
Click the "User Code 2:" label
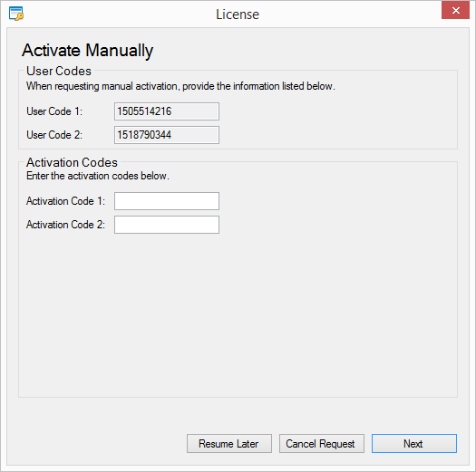coord(54,135)
